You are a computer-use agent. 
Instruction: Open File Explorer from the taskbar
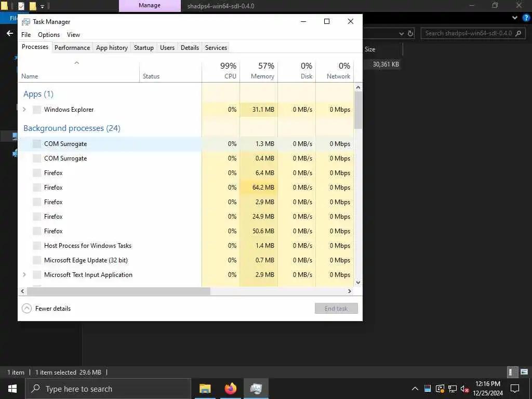point(205,389)
